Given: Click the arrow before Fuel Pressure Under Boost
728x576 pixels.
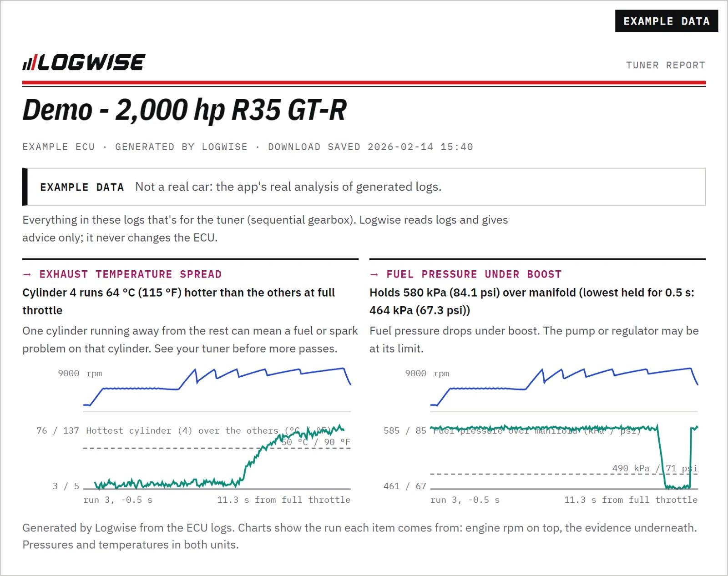Looking at the screenshot, I should pos(374,274).
